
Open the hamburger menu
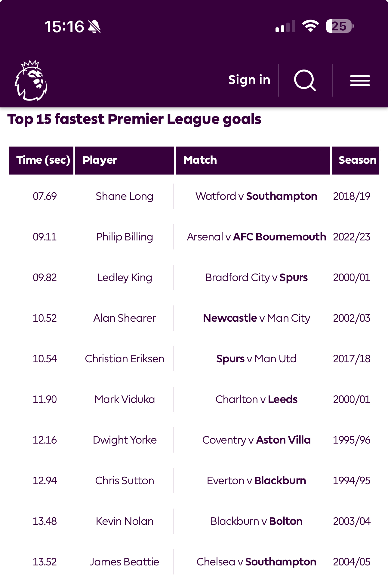[x=360, y=80]
